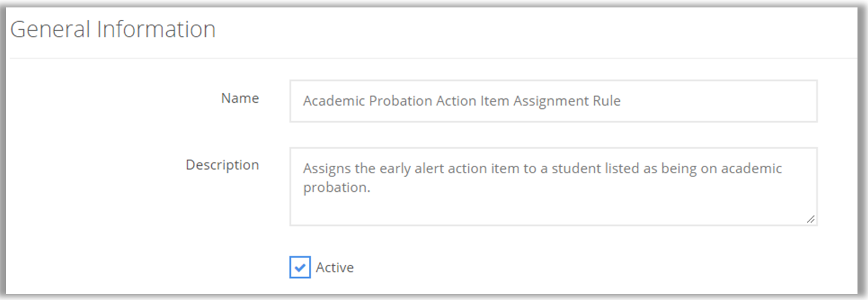
Task: Click the word "Rule" in Name field
Action: [607, 101]
